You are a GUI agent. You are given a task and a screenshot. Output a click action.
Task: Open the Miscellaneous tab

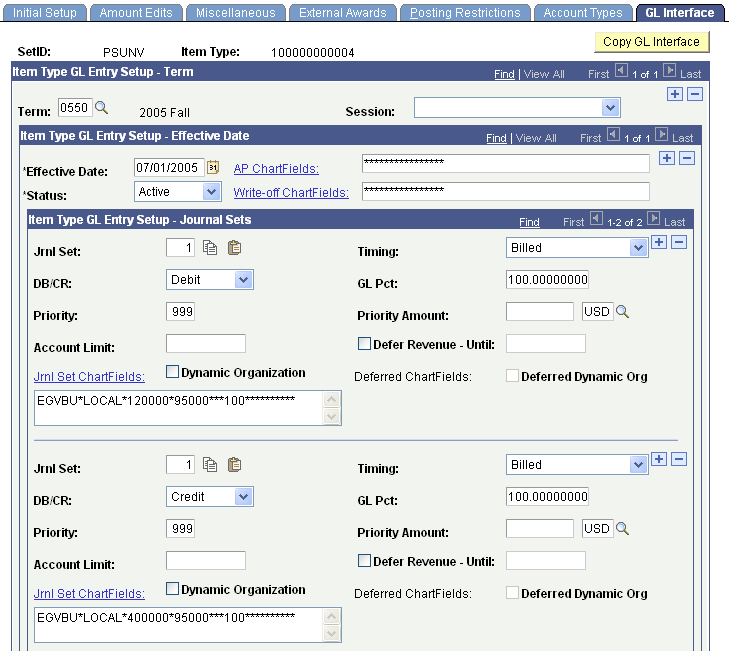click(236, 13)
